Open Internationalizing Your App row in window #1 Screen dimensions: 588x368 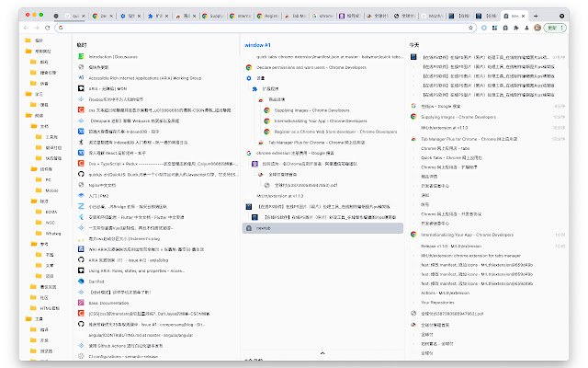321,121
